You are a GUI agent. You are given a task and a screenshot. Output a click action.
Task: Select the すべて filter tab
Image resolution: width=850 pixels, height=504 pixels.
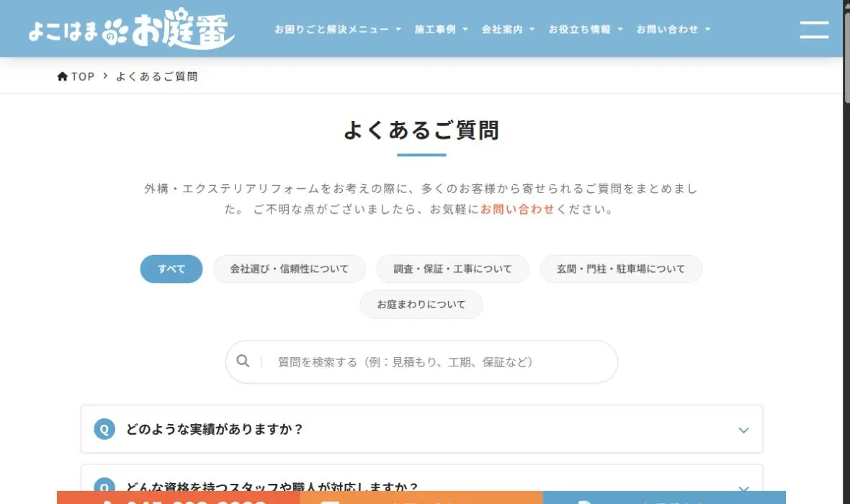[171, 269]
